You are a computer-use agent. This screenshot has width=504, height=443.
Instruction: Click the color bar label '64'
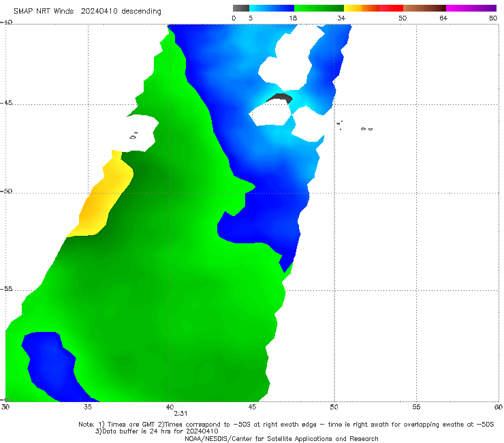[x=443, y=18]
